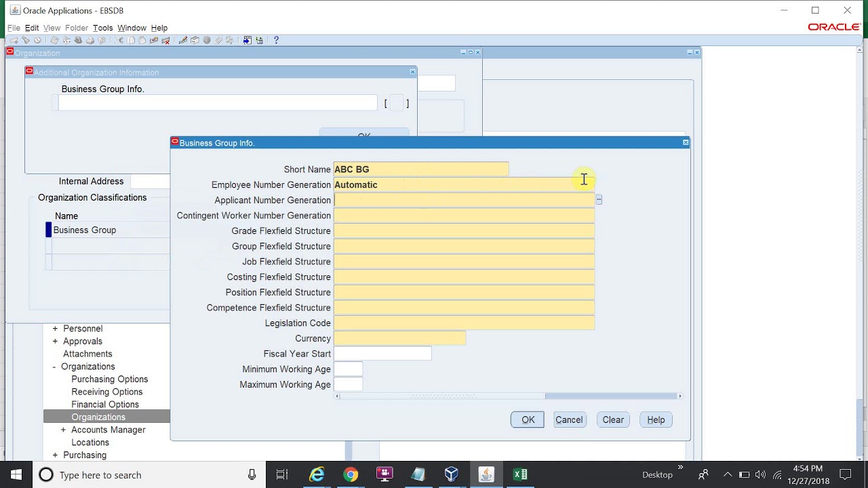
Task: Click the Java application taskbar icon
Action: pos(486,474)
